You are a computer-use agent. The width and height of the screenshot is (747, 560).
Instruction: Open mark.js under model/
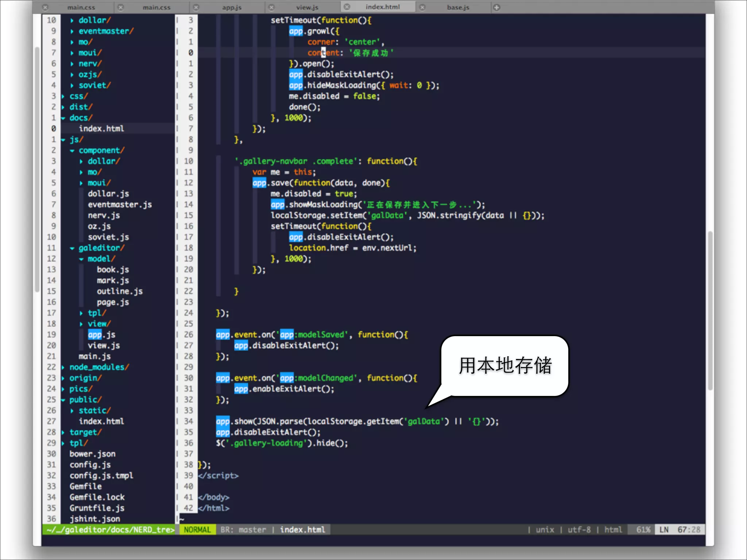point(113,281)
